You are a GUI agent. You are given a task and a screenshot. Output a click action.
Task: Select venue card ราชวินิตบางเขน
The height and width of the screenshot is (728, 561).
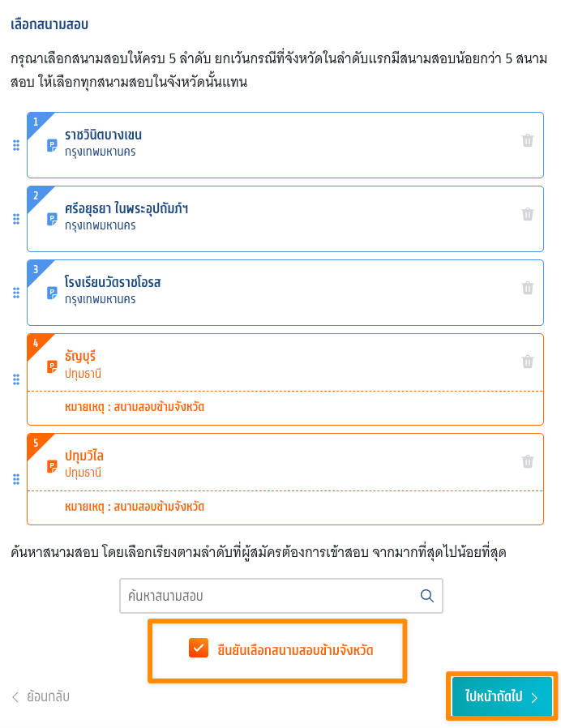point(285,145)
